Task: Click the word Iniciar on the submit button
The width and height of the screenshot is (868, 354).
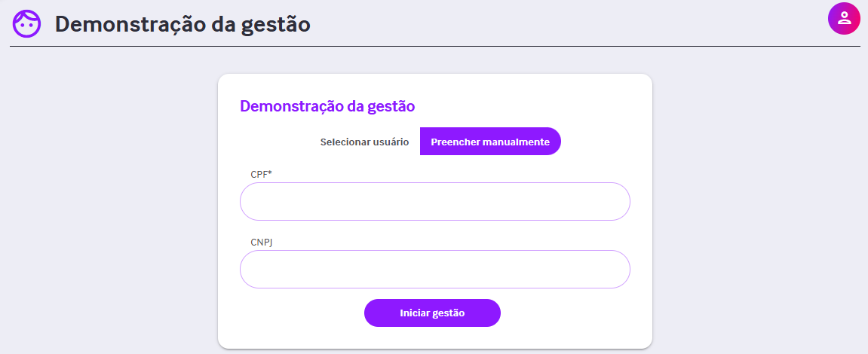Action: click(x=415, y=313)
